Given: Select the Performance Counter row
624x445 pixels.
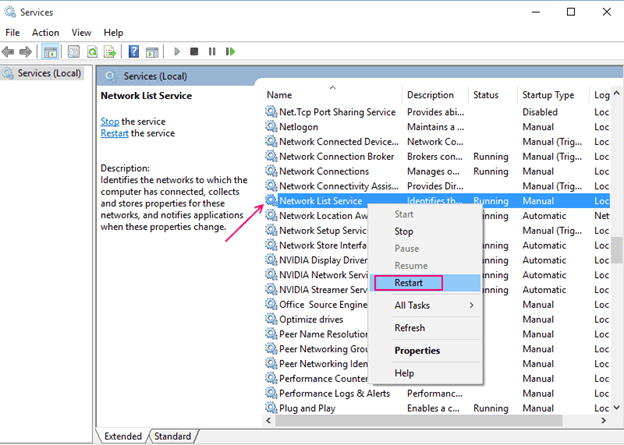Looking at the screenshot, I should [437, 378].
